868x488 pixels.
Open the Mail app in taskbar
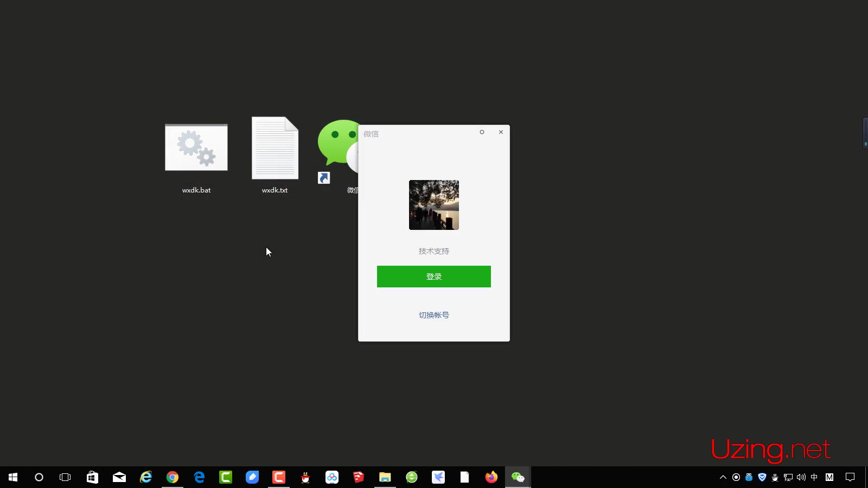[x=119, y=477]
